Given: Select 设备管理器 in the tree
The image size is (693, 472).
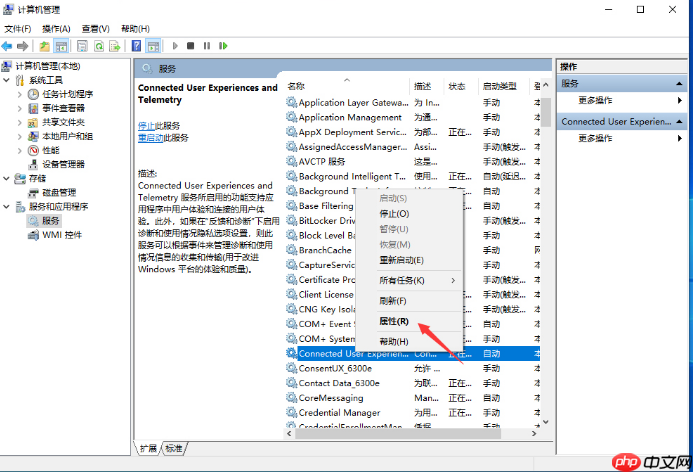Looking at the screenshot, I should tap(63, 164).
